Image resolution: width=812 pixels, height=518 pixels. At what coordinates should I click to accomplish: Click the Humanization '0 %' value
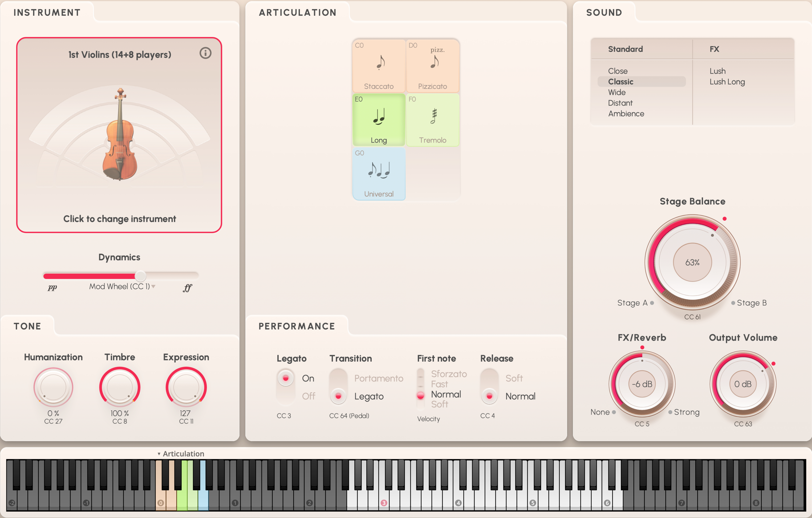click(x=53, y=413)
